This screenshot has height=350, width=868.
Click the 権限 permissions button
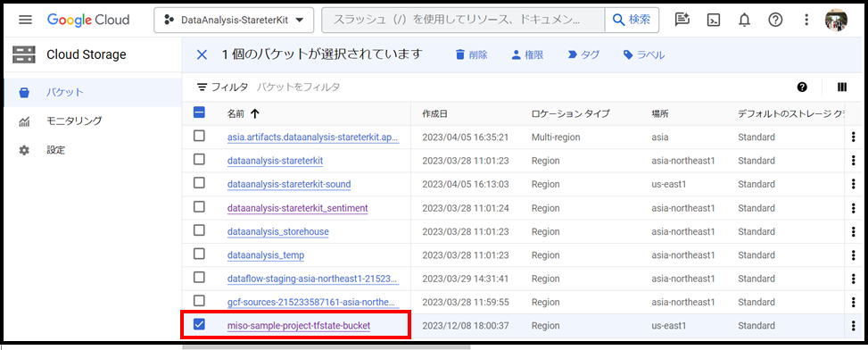tap(527, 54)
